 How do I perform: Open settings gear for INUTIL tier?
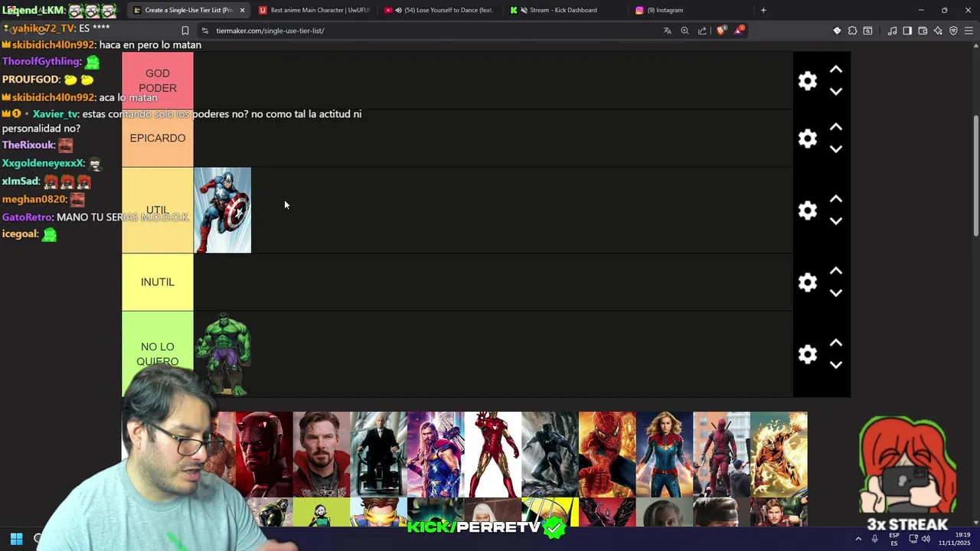[808, 282]
